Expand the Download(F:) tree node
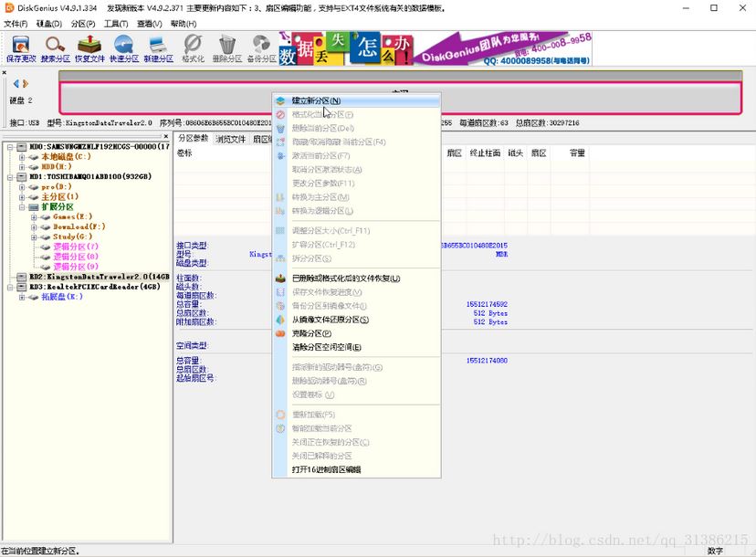Viewport: 756px width, 557px height. pyautogui.click(x=34, y=227)
